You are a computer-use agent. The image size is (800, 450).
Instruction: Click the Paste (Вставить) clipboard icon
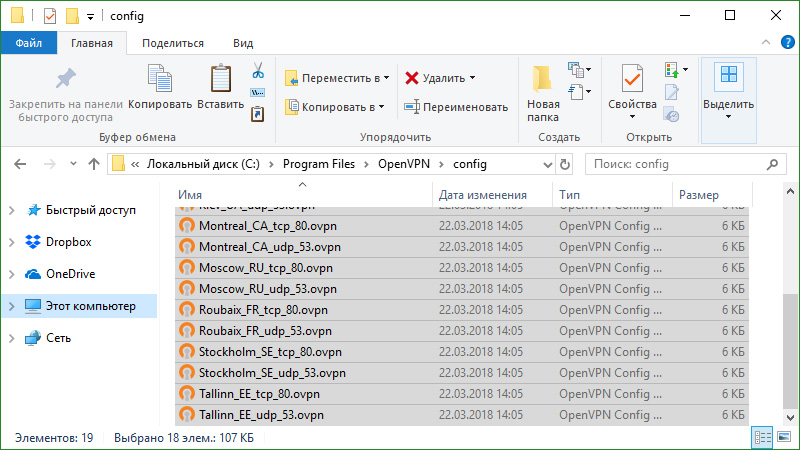(x=220, y=80)
